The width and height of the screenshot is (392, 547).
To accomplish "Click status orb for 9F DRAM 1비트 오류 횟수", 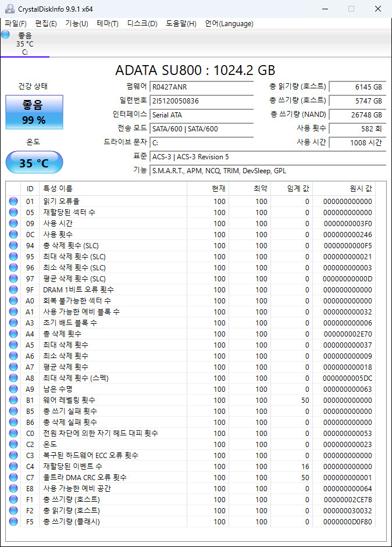I will pos(13,289).
